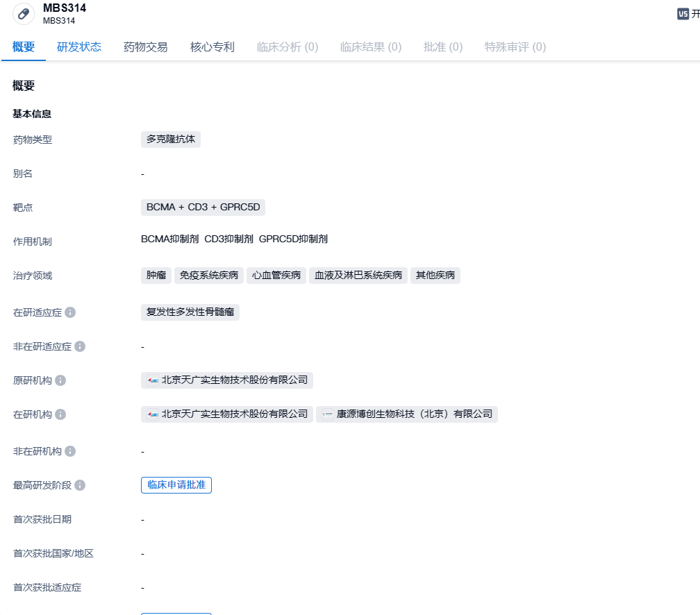Click info icon beside 非在研适应症
Viewport: 700px width, 615px height.
[x=80, y=346]
